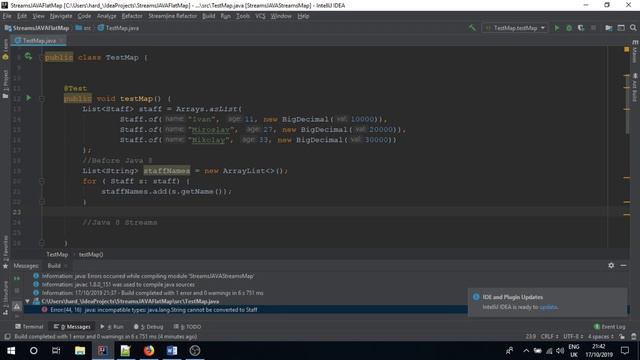Click the editor vertical scrollbar thumb
The width and height of the screenshot is (640, 360).
tap(627, 103)
